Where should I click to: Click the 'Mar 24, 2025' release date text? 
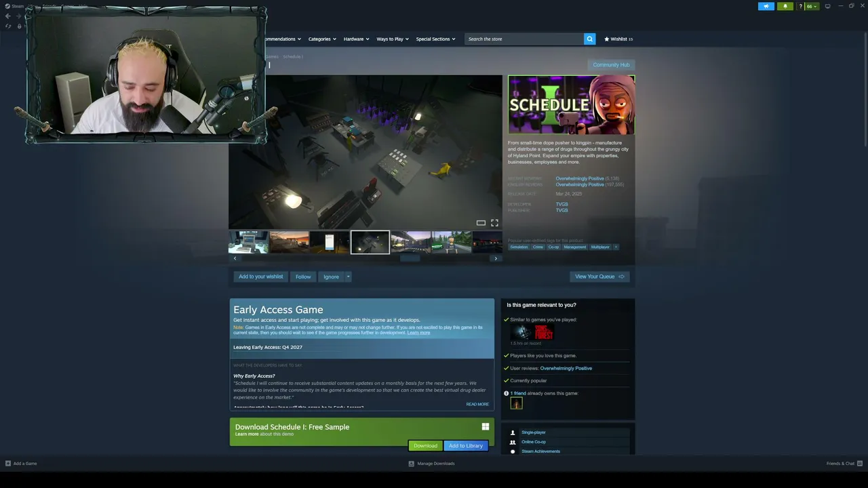pos(569,194)
